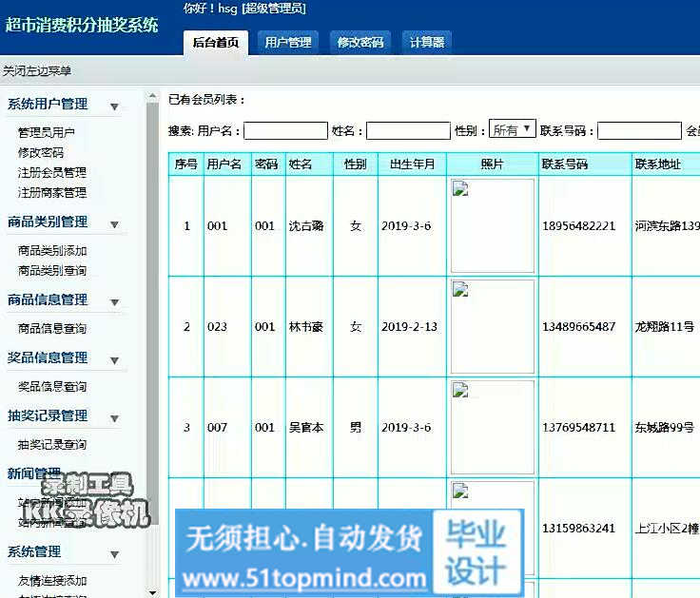Collapse the 系统管理 section arrow
The width and height of the screenshot is (700, 598).
[115, 554]
